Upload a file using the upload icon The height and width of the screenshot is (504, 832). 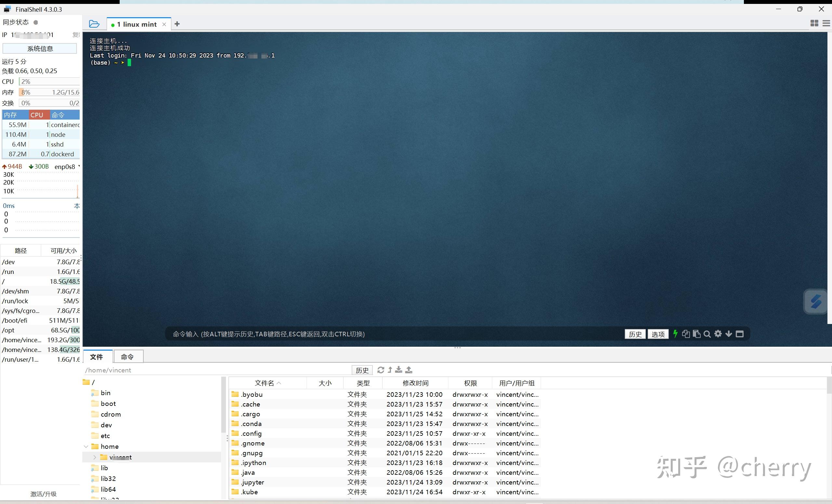[x=409, y=370]
